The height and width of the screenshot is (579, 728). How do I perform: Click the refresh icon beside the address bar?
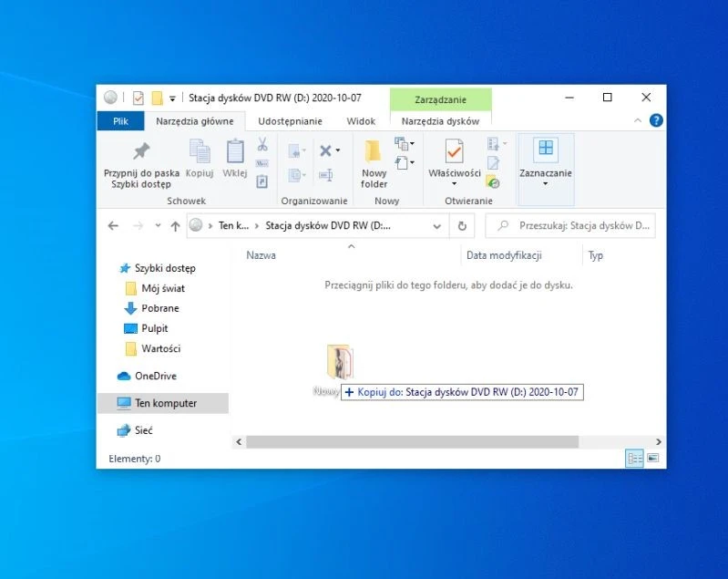[x=462, y=226]
